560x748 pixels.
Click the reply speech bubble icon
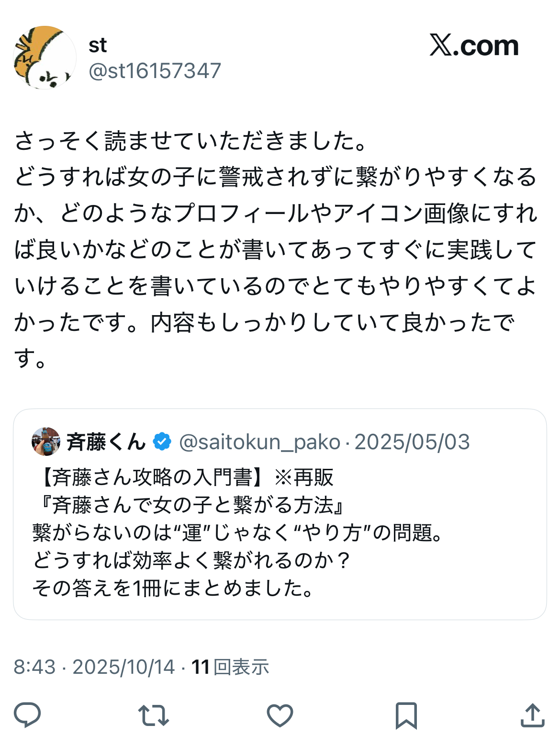[x=27, y=715]
